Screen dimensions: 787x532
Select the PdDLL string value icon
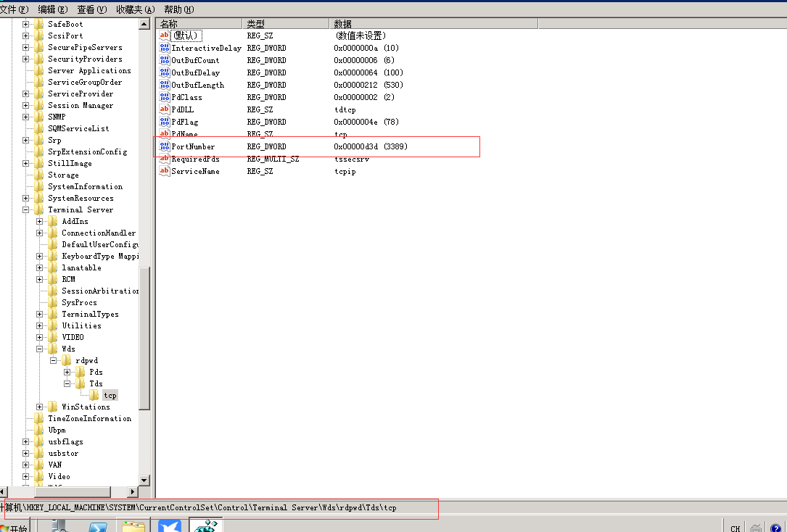click(165, 109)
